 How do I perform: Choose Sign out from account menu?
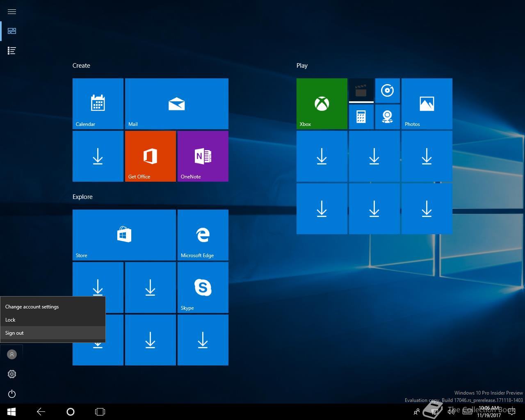tap(53, 333)
